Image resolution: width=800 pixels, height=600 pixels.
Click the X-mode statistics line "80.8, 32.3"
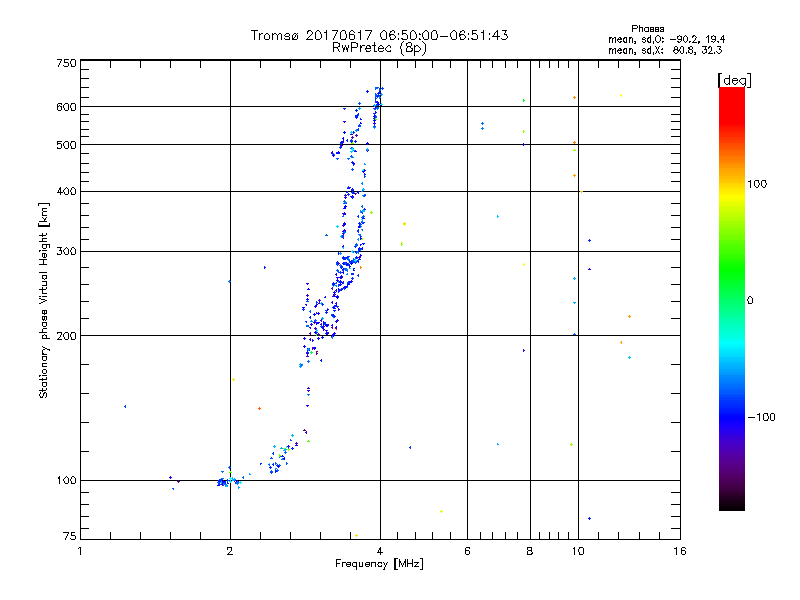[697, 50]
